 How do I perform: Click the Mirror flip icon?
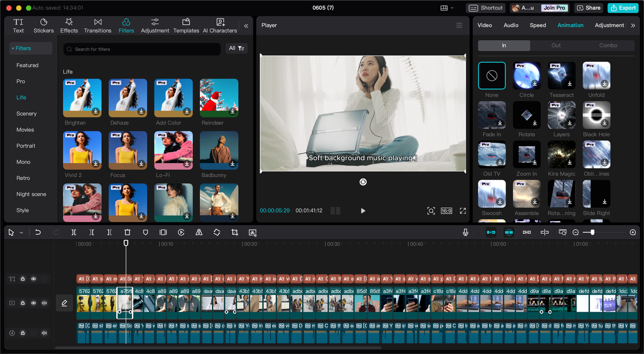pyautogui.click(x=199, y=232)
